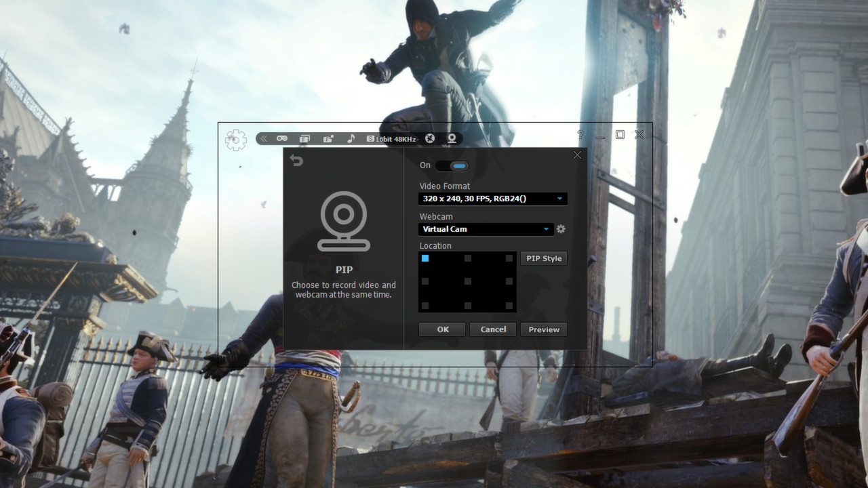Go back using the arrow in PIP panel
The height and width of the screenshot is (488, 868).
coord(295,161)
